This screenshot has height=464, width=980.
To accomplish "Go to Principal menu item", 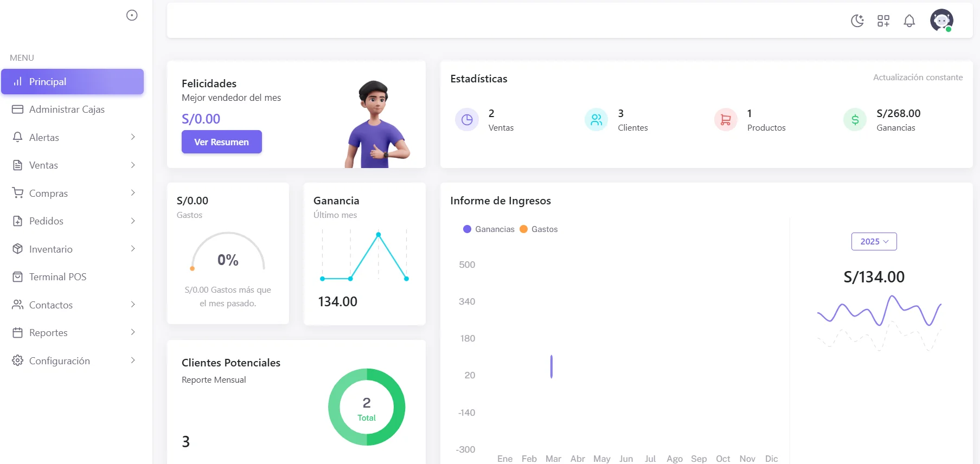I will 73,81.
